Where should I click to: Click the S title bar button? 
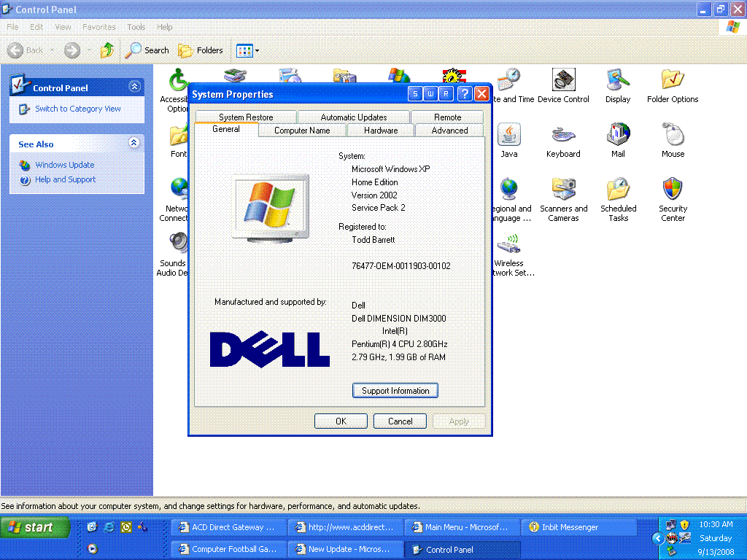tap(415, 94)
